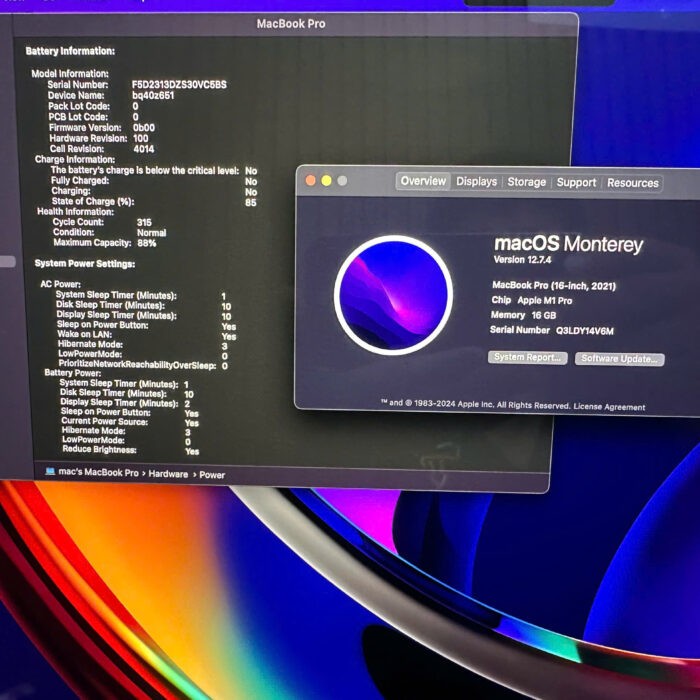Viewport: 700px width, 700px height.
Task: Minimize the About This Mac window
Action: [x=326, y=180]
